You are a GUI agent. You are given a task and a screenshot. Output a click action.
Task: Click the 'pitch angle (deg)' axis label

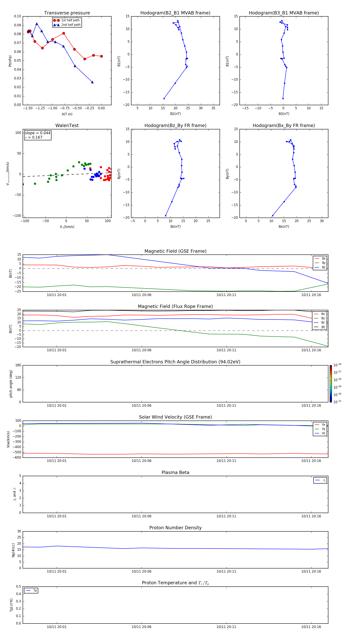(x=11, y=384)
